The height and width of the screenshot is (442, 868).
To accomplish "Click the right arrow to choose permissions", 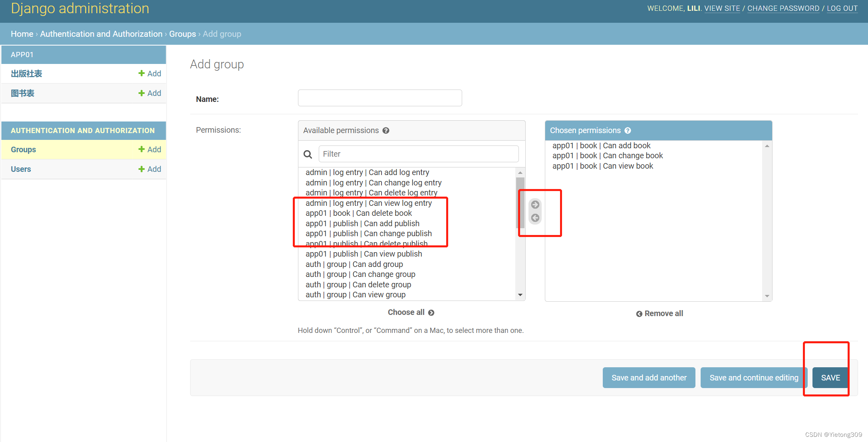I will pos(535,205).
